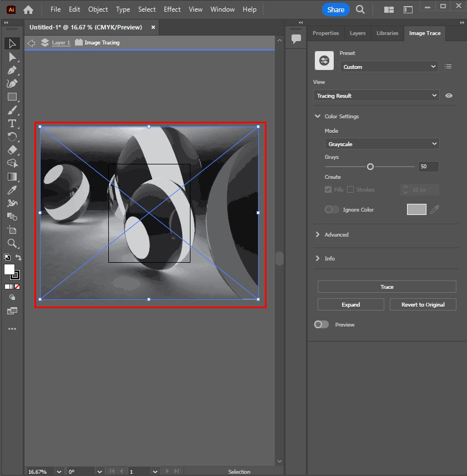Open the Effect menu
The width and height of the screenshot is (467, 476).
tap(172, 9)
